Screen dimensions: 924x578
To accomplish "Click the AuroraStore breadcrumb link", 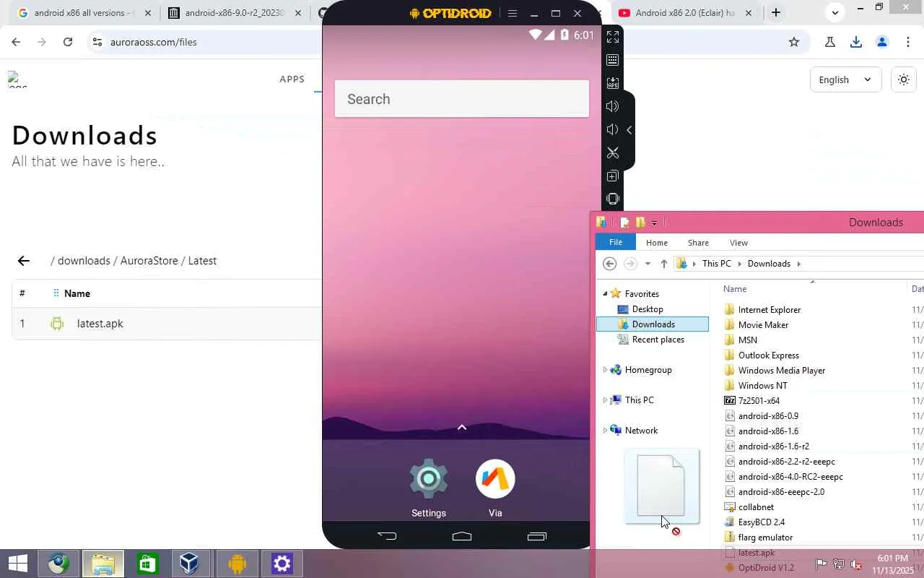I will coord(149,261).
